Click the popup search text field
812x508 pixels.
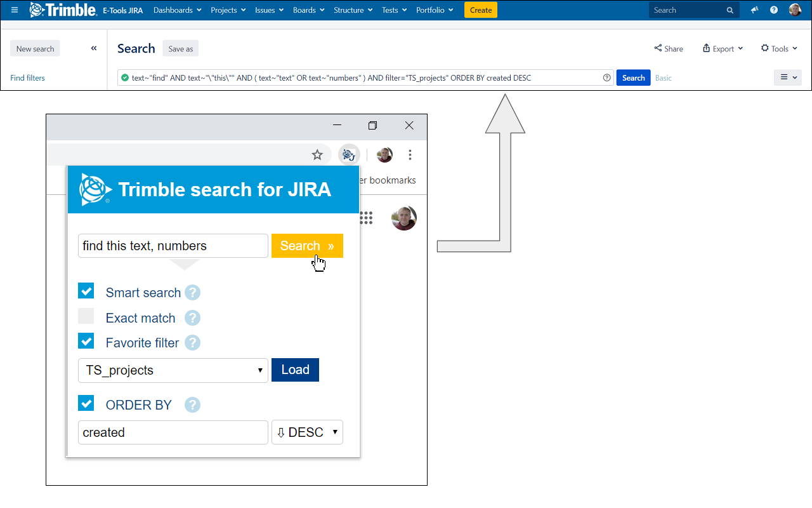[x=173, y=246]
